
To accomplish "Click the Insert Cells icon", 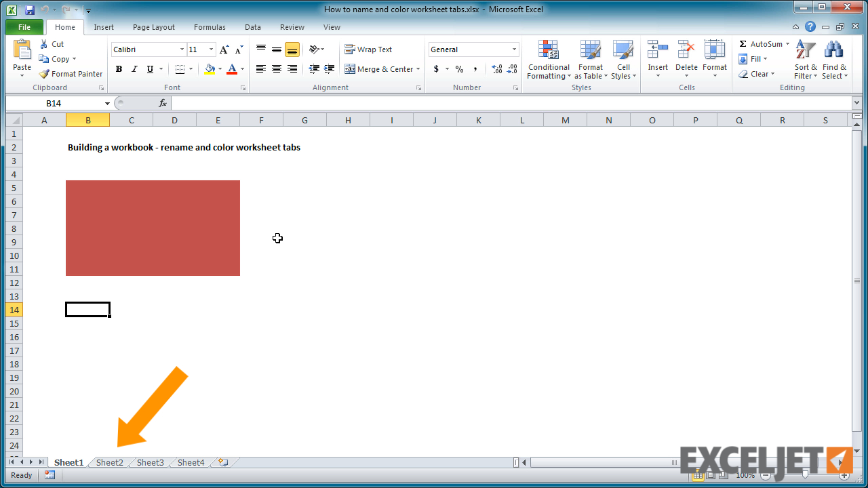I will coord(657,54).
